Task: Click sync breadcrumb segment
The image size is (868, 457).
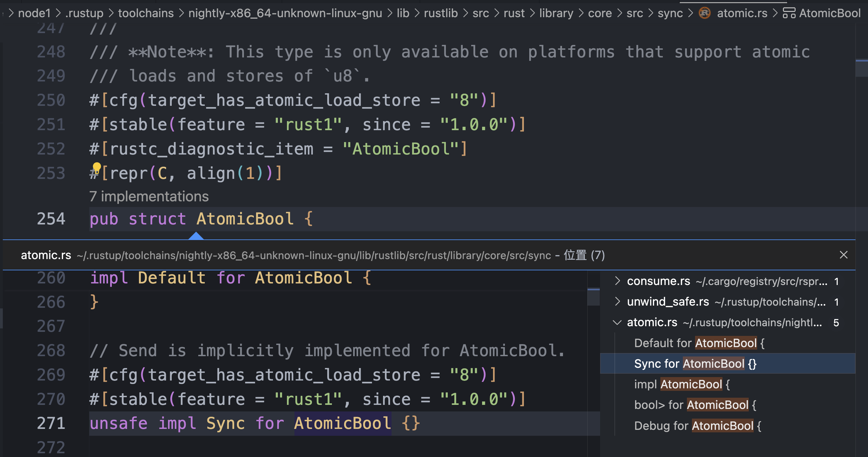Action: (670, 13)
